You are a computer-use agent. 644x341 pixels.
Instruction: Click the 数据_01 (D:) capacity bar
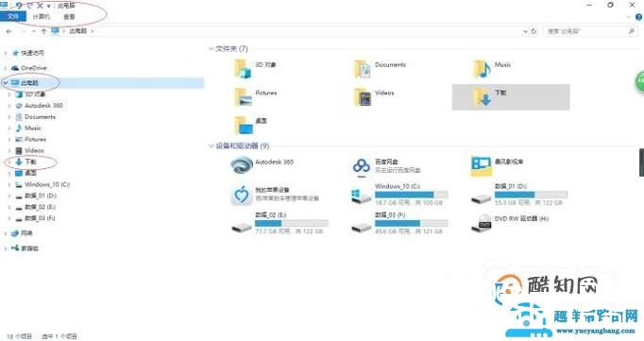point(531,195)
